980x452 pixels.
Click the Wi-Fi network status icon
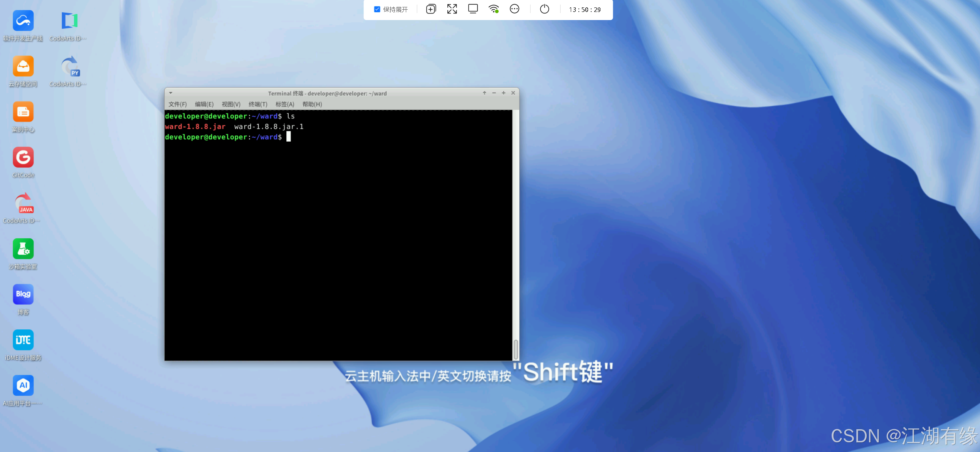pyautogui.click(x=494, y=9)
